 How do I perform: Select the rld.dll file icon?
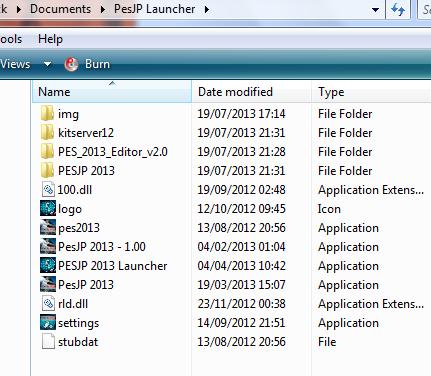click(48, 304)
